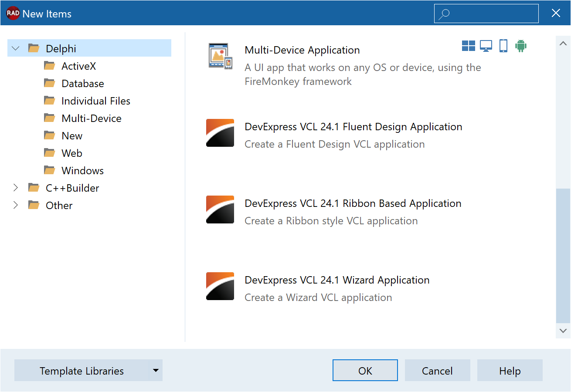Select the Individual Files folder
This screenshot has width=571, height=392.
(x=95, y=101)
